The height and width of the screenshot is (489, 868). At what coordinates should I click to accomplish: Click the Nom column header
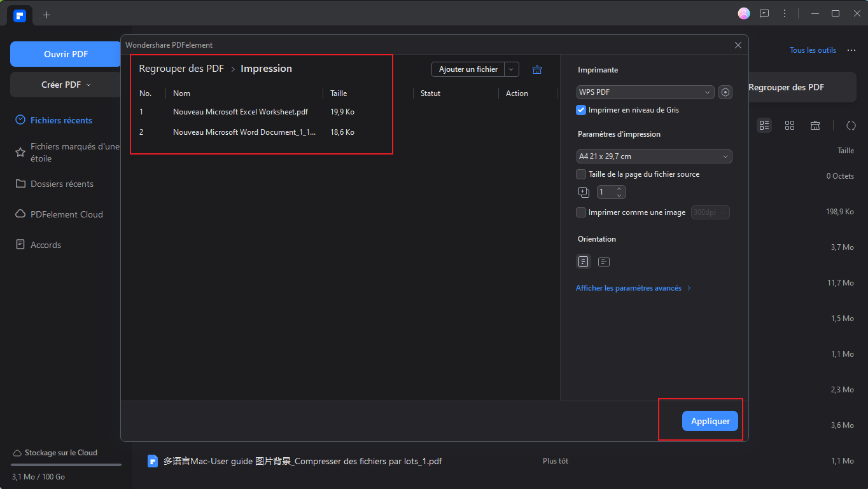181,93
